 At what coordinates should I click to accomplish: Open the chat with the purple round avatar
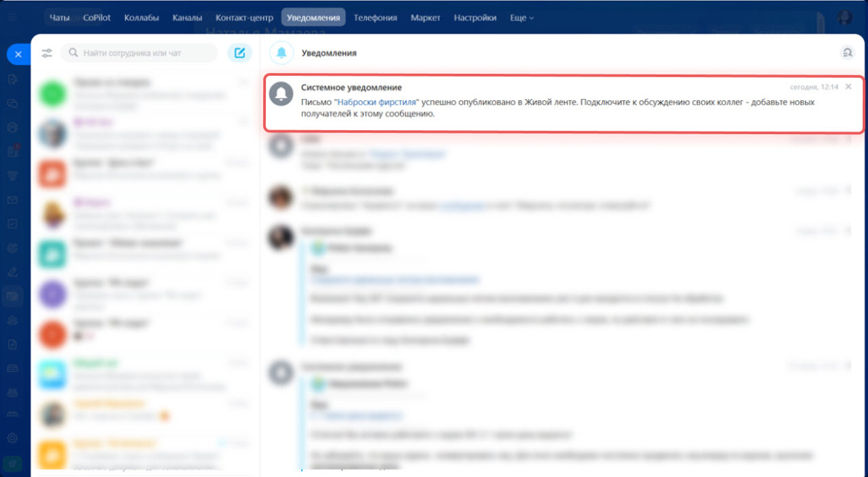click(52, 293)
